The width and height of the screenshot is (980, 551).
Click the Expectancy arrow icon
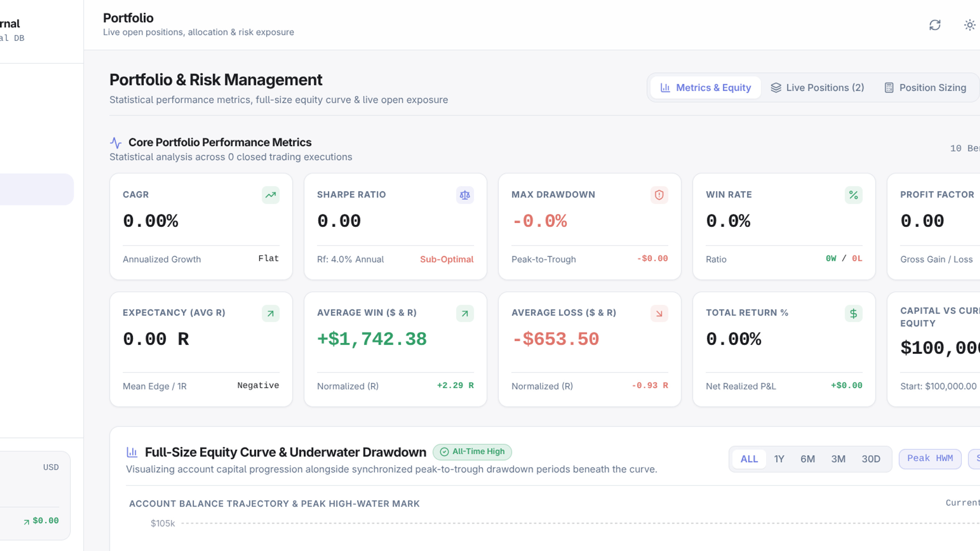[x=271, y=313]
